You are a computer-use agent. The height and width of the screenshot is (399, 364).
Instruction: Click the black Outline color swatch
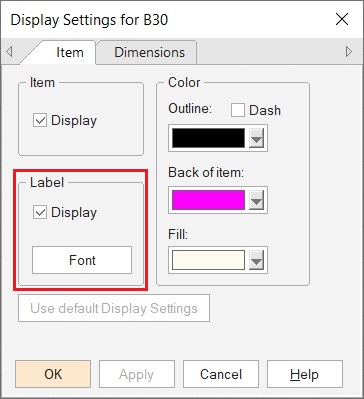(208, 138)
